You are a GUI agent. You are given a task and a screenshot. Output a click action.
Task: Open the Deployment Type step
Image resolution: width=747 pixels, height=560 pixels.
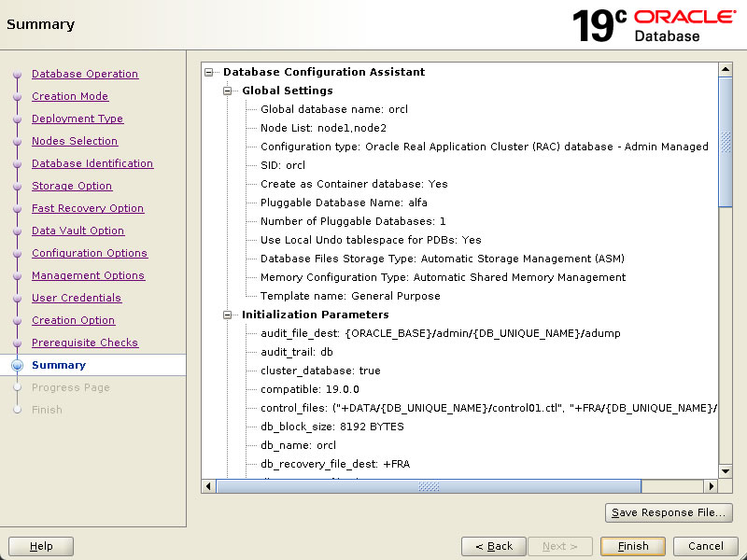78,119
